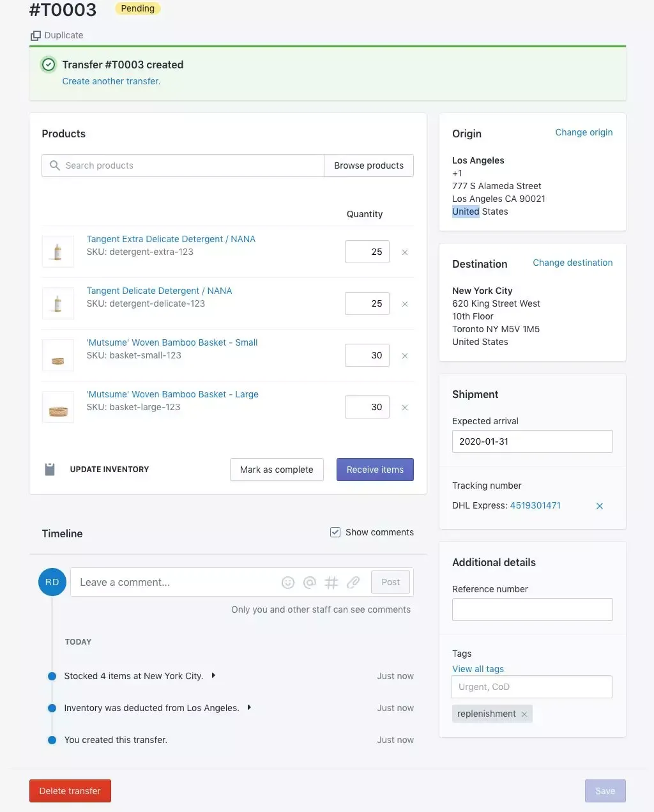Toggle the Show comments checkbox
Image resolution: width=654 pixels, height=812 pixels.
335,532
